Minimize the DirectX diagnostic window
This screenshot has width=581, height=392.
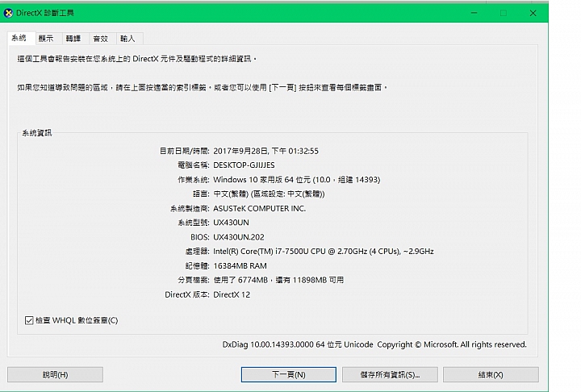(474, 13)
